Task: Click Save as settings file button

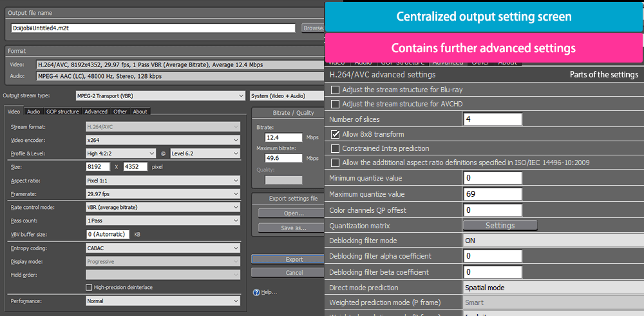Action: [x=291, y=228]
